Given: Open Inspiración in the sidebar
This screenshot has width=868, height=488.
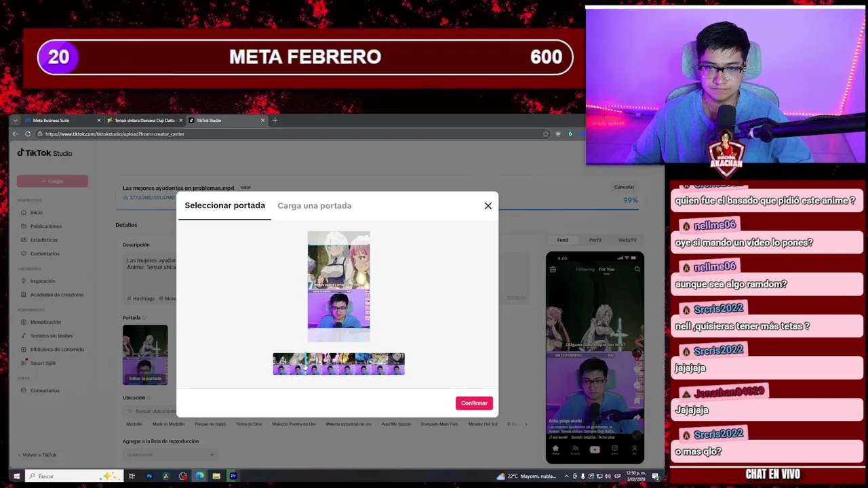Looking at the screenshot, I should 42,281.
